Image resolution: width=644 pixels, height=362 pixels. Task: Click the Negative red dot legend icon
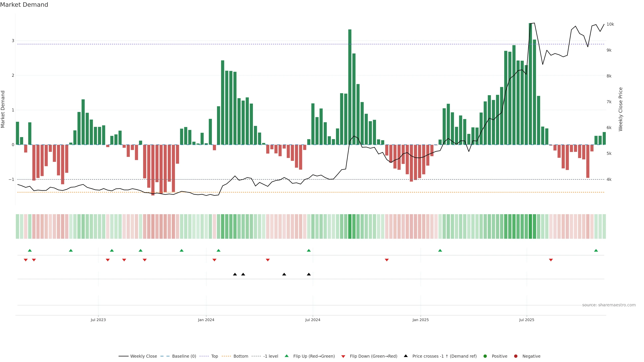pos(516,356)
